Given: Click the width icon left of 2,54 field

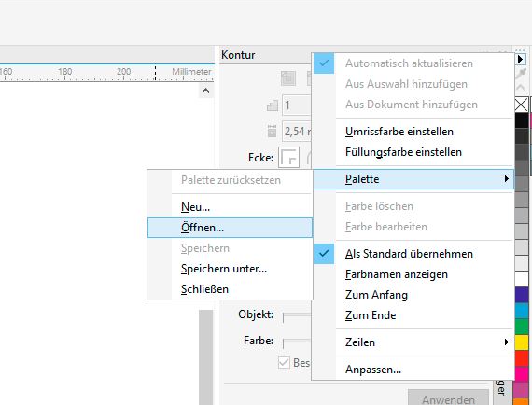Looking at the screenshot, I should click(x=272, y=131).
